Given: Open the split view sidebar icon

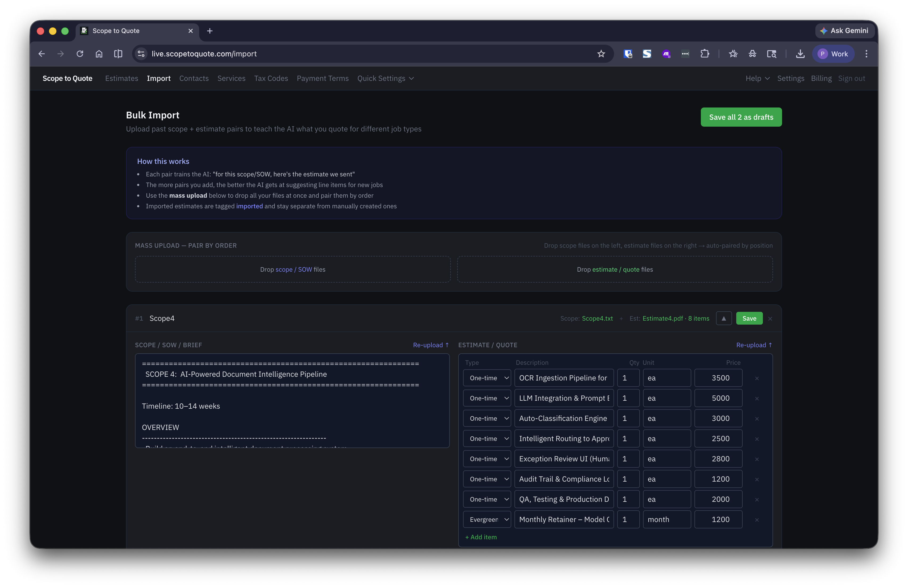Looking at the screenshot, I should pyautogui.click(x=118, y=54).
